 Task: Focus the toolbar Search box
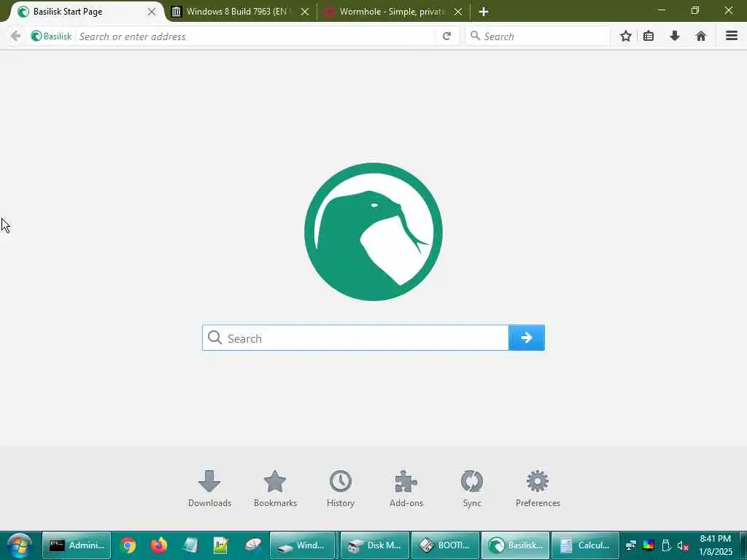coord(538,36)
